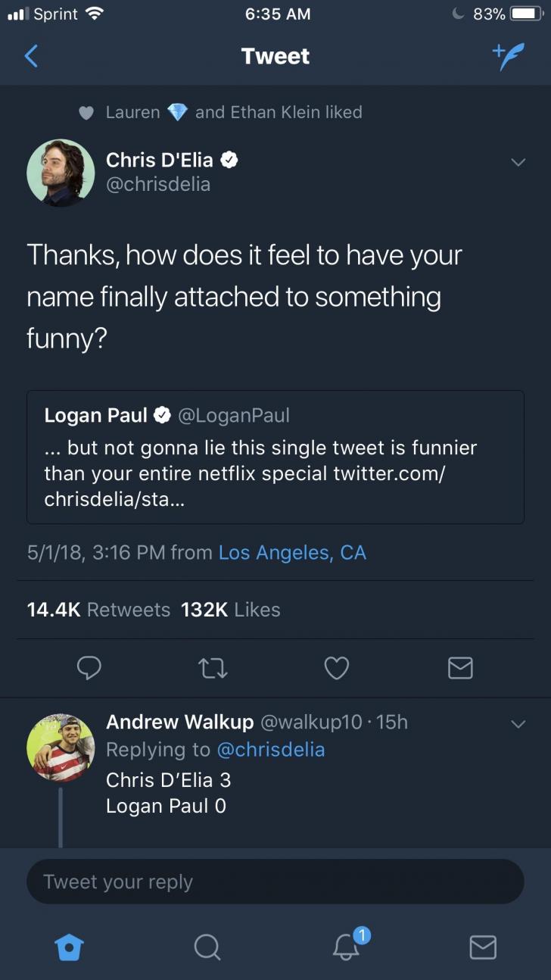
Task: Reply to Chris D'Elia's tweet
Action: tap(89, 667)
